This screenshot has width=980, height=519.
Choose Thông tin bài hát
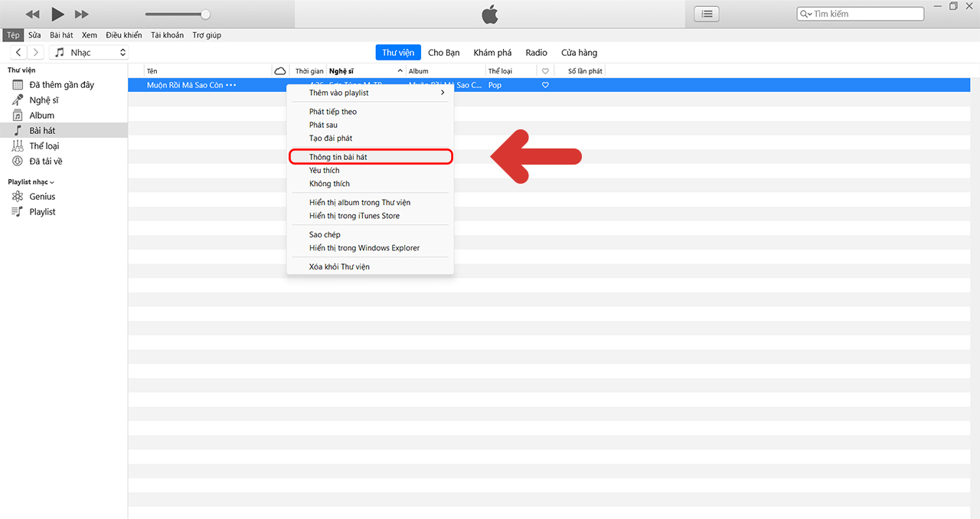click(371, 157)
